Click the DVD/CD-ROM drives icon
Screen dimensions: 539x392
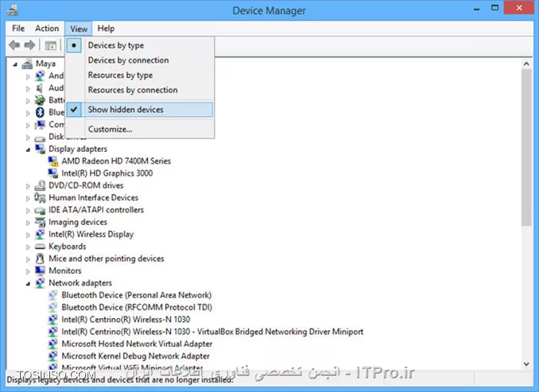40,186
